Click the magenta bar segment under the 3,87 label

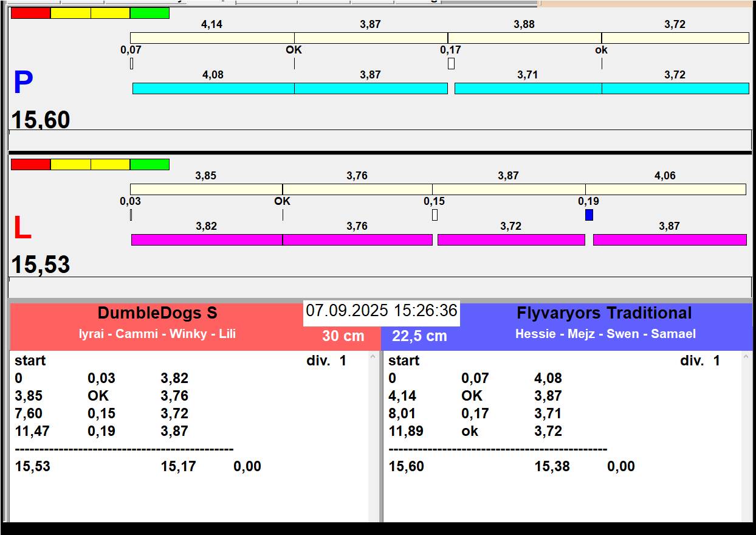coord(670,240)
